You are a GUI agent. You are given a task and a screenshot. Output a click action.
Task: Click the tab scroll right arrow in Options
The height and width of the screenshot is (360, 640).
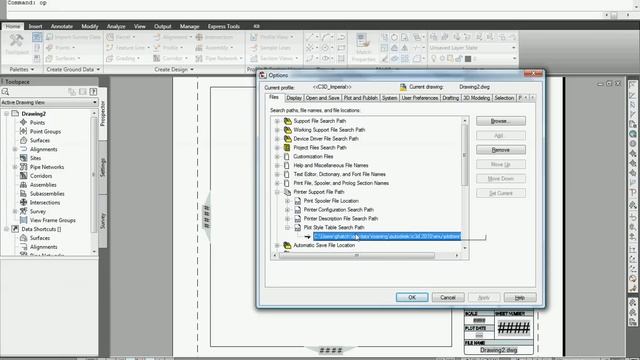pos(532,98)
